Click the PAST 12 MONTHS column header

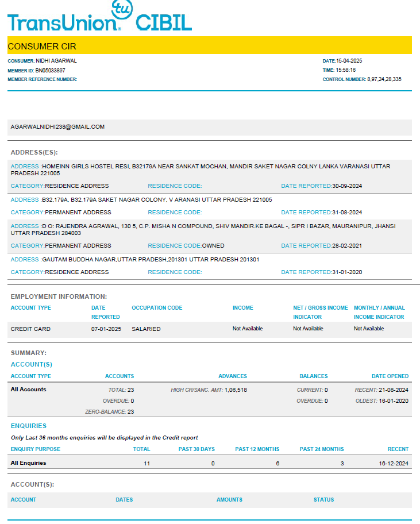pos(257,449)
